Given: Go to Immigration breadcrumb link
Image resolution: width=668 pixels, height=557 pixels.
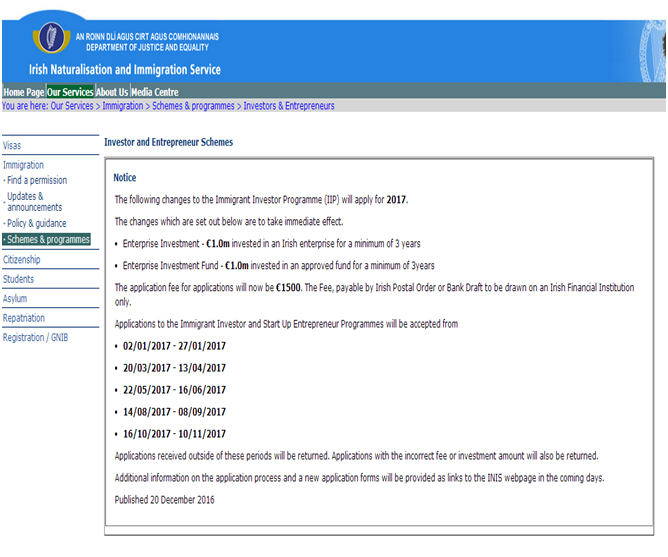Looking at the screenshot, I should (x=123, y=106).
